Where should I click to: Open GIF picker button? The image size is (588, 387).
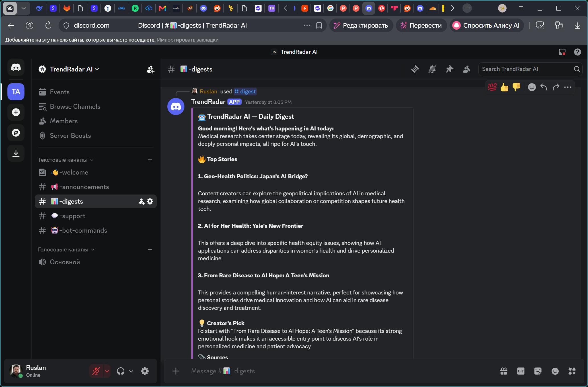click(521, 371)
